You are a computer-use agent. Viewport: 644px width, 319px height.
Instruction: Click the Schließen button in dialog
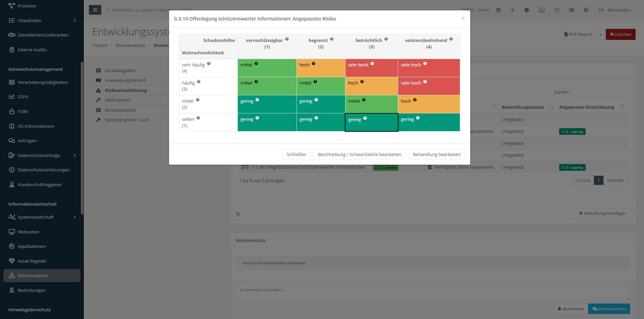(x=296, y=154)
